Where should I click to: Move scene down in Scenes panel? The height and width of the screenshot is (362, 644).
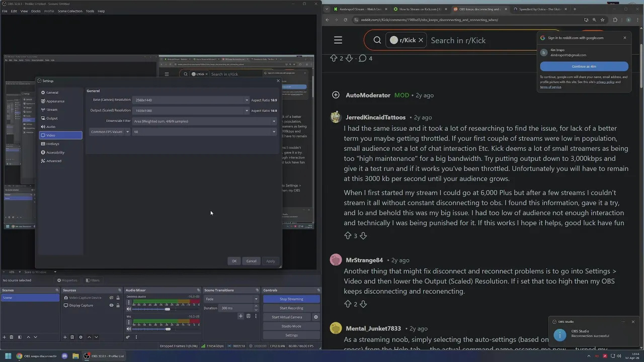[35, 337]
